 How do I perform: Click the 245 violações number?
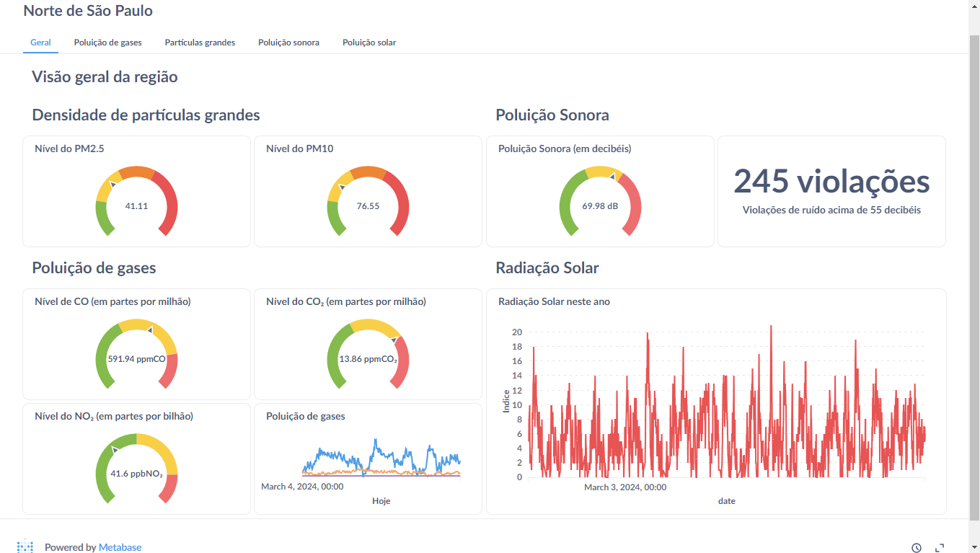pyautogui.click(x=831, y=181)
